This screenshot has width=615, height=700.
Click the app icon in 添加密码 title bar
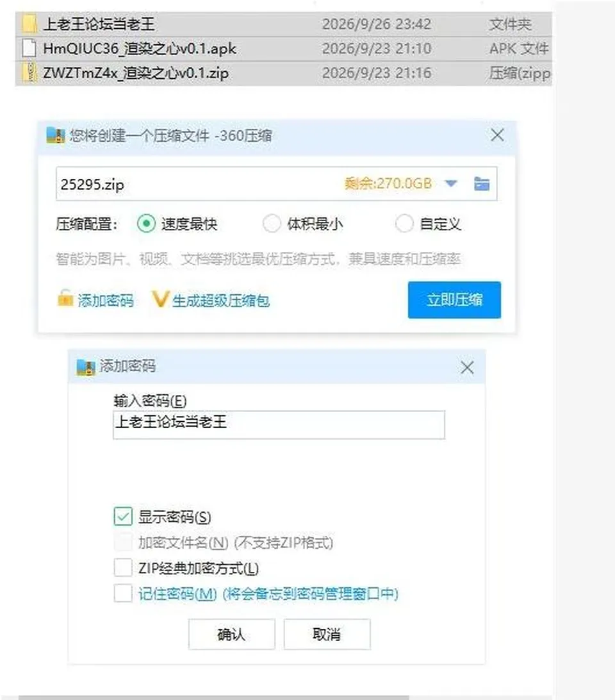(x=86, y=367)
